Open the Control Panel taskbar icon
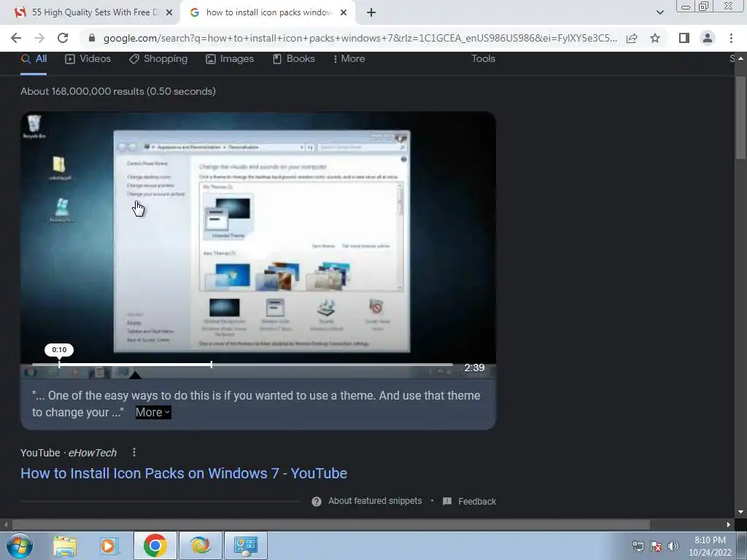Image resolution: width=747 pixels, height=560 pixels. 246,545
